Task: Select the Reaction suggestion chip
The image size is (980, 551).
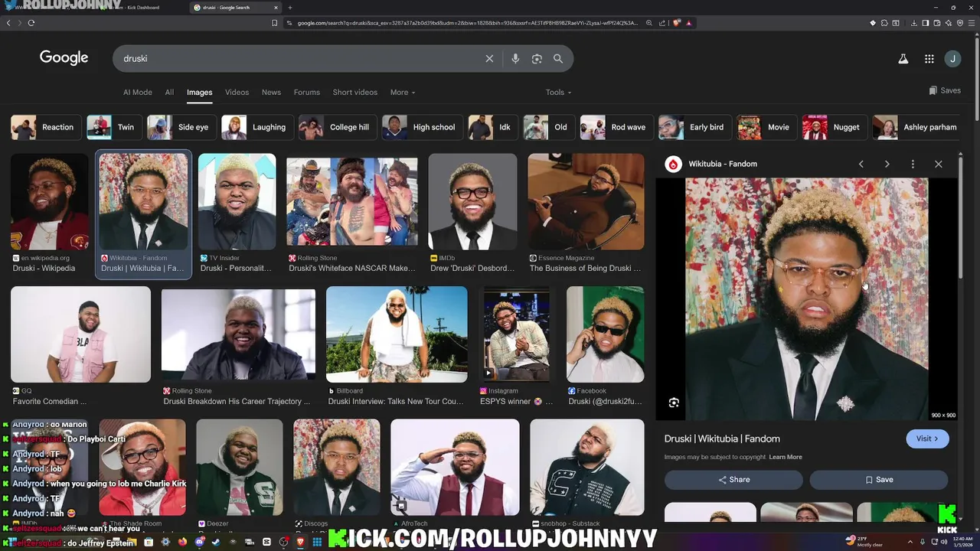Action: pyautogui.click(x=46, y=127)
